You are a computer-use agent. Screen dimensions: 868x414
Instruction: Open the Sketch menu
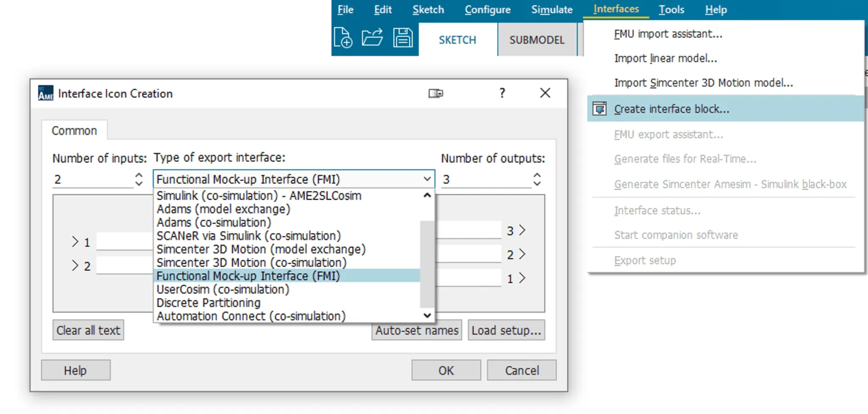428,10
